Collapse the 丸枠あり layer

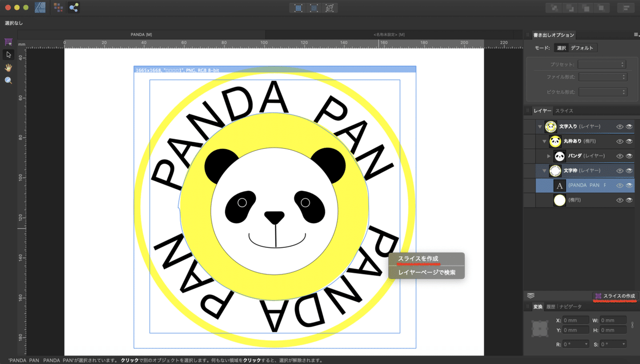pos(545,141)
